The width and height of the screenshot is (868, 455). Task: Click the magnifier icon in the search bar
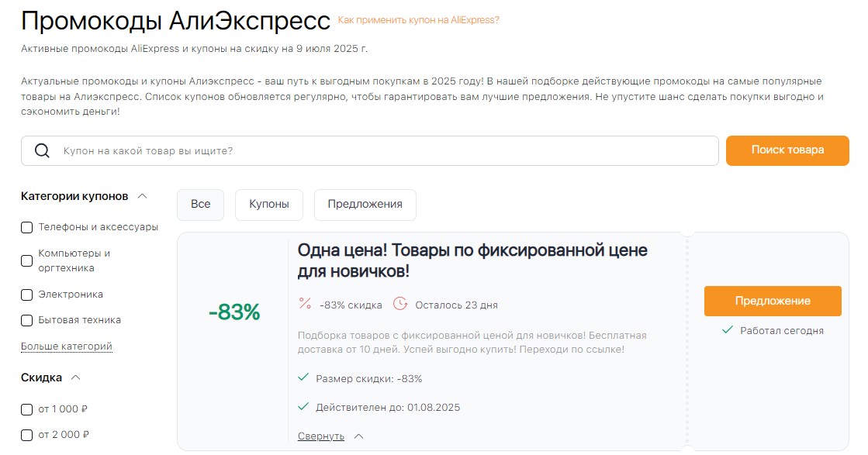[x=41, y=150]
